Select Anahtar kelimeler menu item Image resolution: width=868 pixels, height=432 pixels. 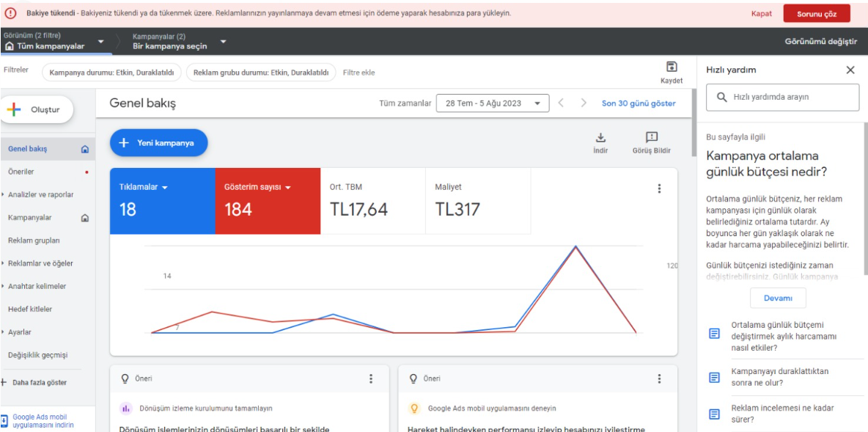point(37,286)
